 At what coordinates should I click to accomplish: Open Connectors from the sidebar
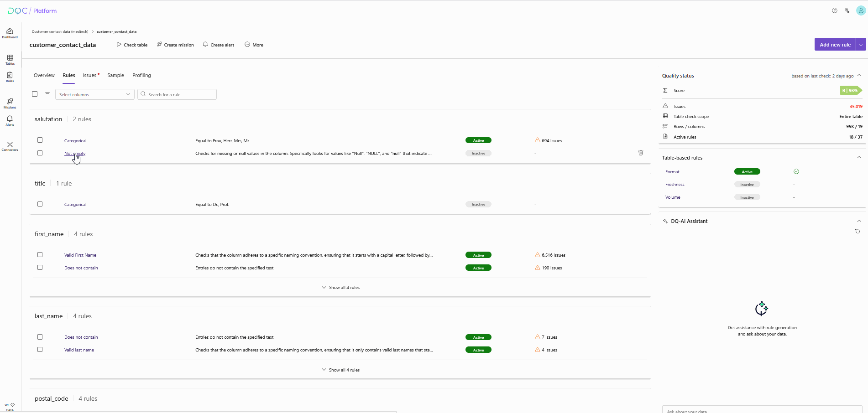[10, 146]
